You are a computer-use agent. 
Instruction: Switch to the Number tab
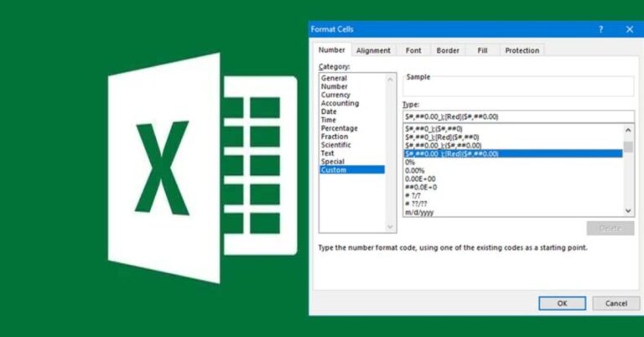(331, 50)
